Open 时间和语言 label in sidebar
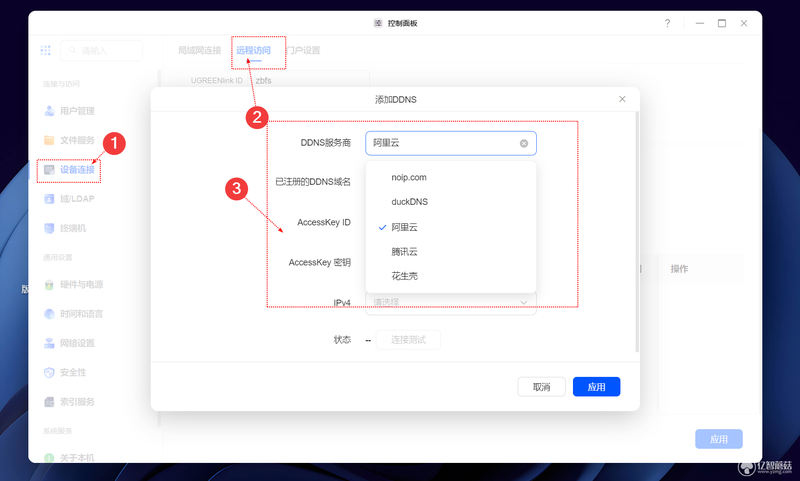Viewport: 800px width, 481px height. click(x=82, y=314)
